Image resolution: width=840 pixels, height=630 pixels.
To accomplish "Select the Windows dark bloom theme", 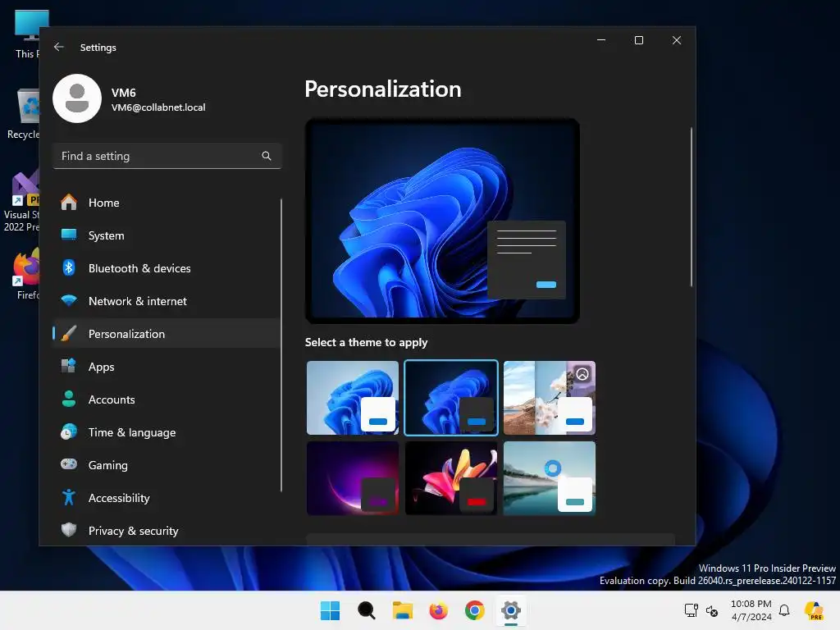I will (451, 398).
